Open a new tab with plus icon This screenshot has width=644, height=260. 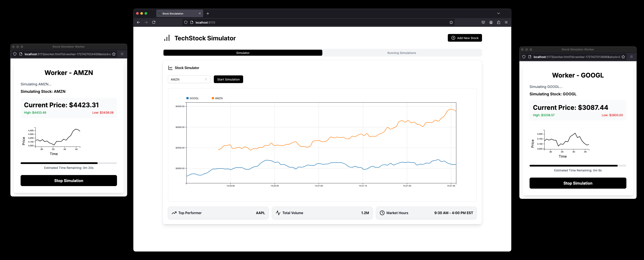208,14
